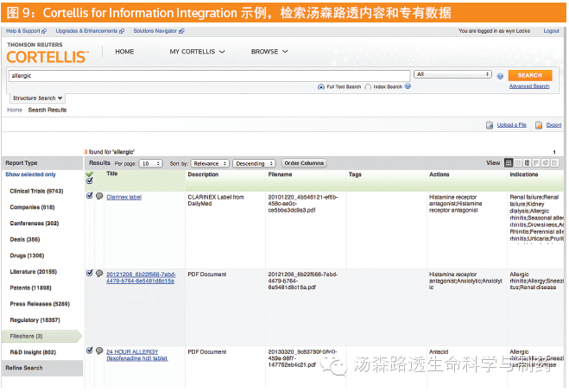Filter by Drugs (1306)

point(28,256)
